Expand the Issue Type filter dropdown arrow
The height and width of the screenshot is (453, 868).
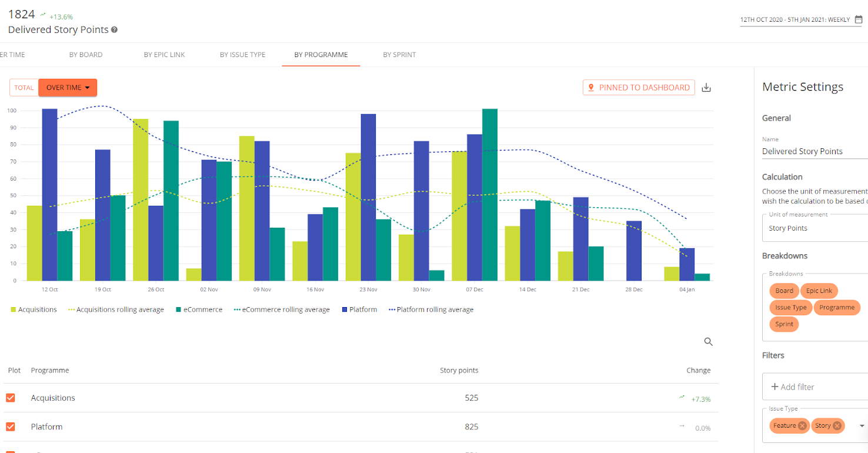862,425
